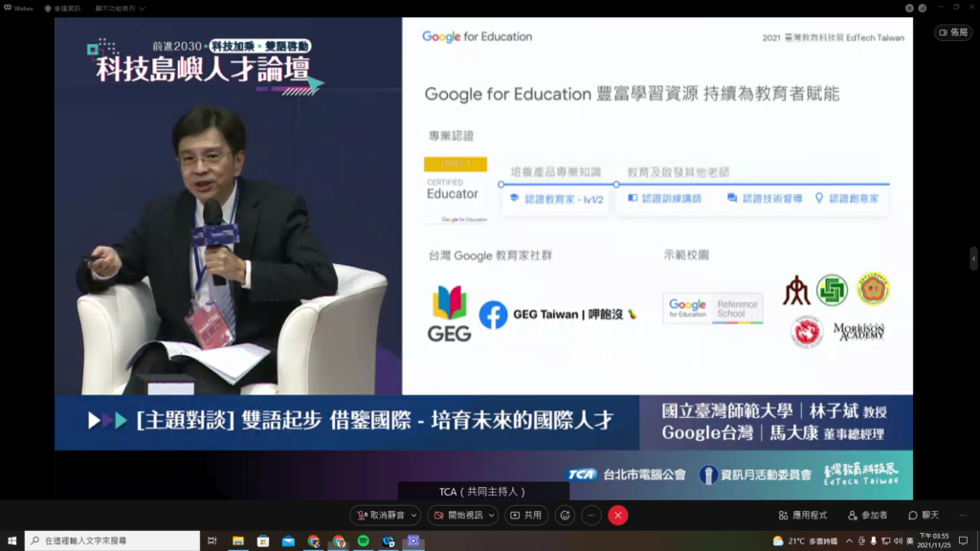980x551 pixels.
Task: Click the TCA（共同主持人）name label
Action: coord(483,492)
